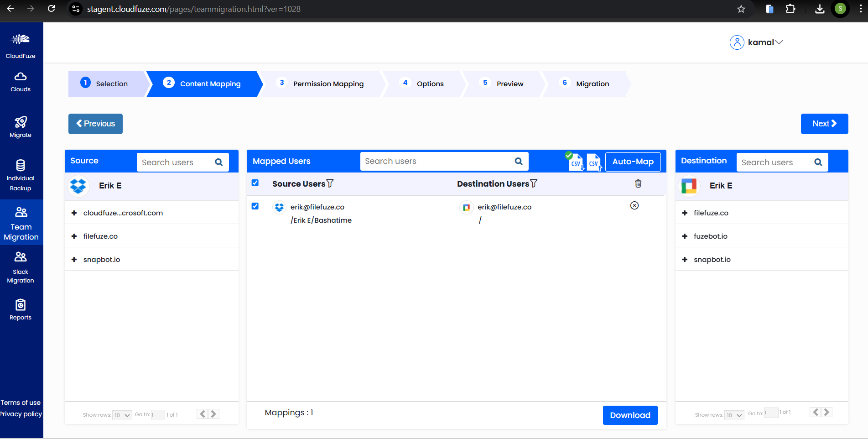Filter the Source Users column
Viewport: 868px width, 439px height.
(330, 183)
